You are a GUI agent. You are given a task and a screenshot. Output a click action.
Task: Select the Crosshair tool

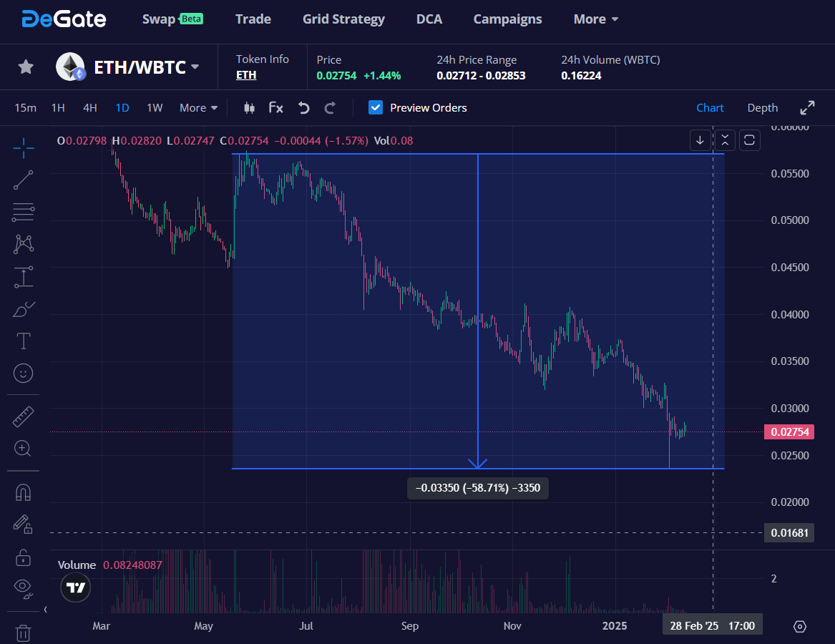23,148
